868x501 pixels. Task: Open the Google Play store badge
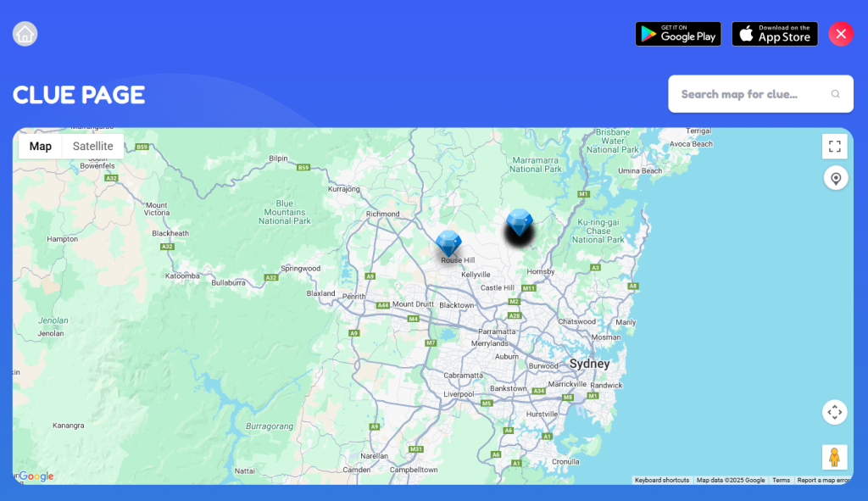coord(678,34)
